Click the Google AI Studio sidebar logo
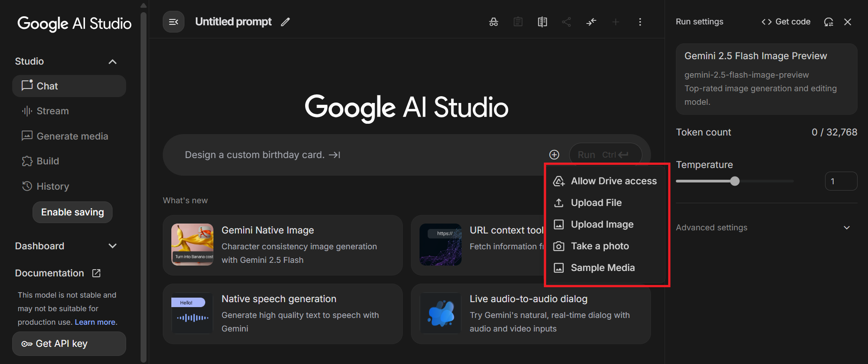Screen dimensions: 868x364 75,23
